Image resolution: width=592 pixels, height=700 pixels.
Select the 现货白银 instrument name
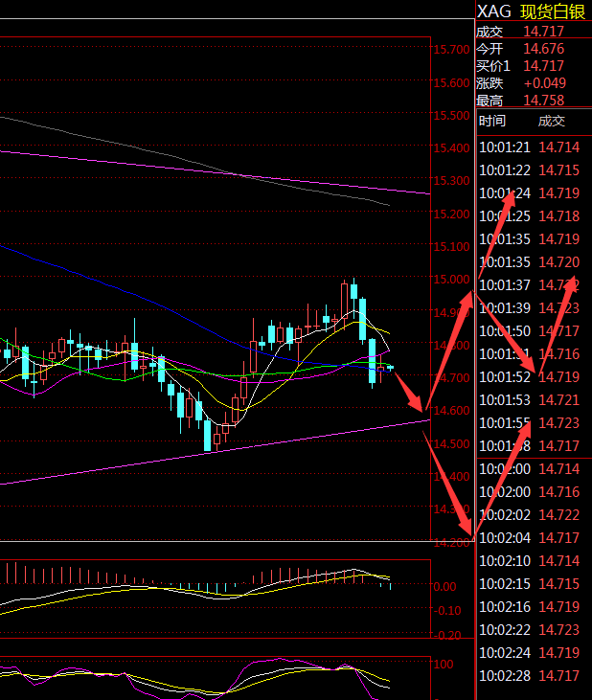553,11
